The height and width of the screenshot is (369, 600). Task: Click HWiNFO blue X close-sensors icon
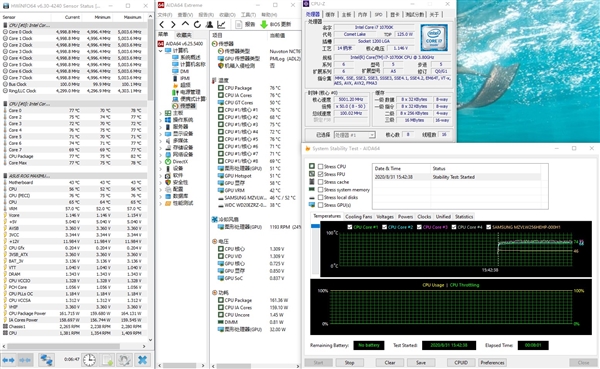(x=142, y=360)
